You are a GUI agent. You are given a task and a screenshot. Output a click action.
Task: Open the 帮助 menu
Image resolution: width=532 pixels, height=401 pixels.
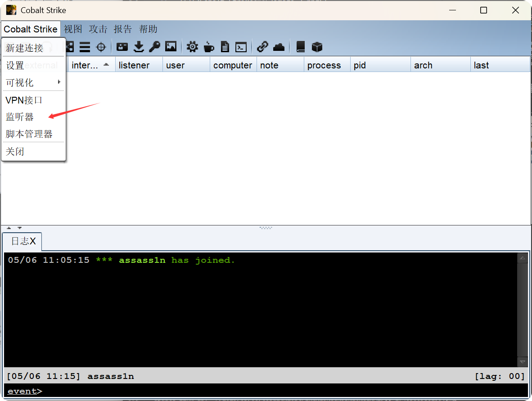pyautogui.click(x=148, y=29)
